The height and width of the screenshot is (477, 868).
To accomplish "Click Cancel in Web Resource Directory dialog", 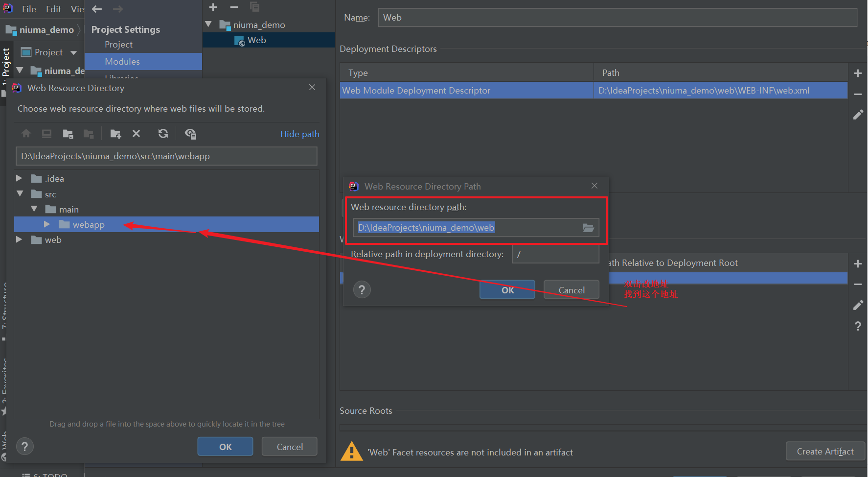I will click(290, 447).
